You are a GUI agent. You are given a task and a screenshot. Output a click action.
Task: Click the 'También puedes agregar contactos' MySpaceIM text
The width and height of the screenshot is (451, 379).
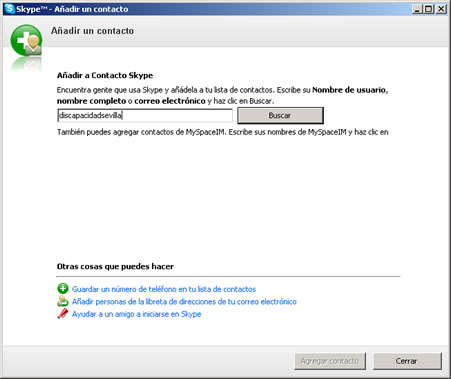tap(222, 132)
